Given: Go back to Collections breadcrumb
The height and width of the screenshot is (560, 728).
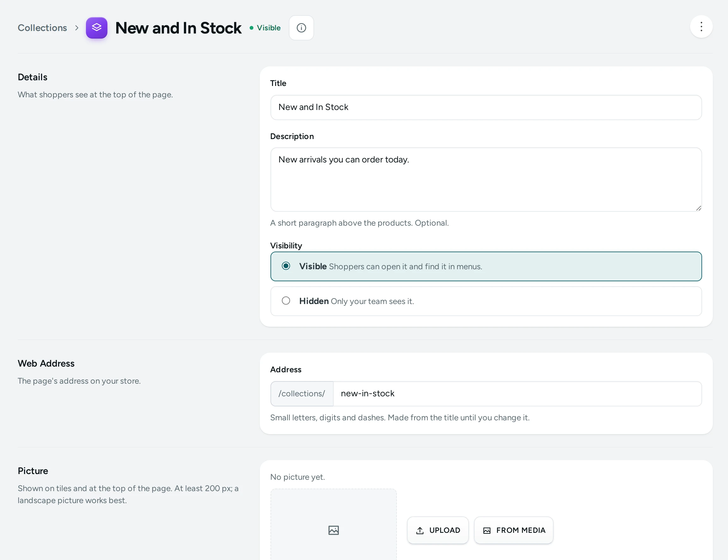Looking at the screenshot, I should [42, 28].
